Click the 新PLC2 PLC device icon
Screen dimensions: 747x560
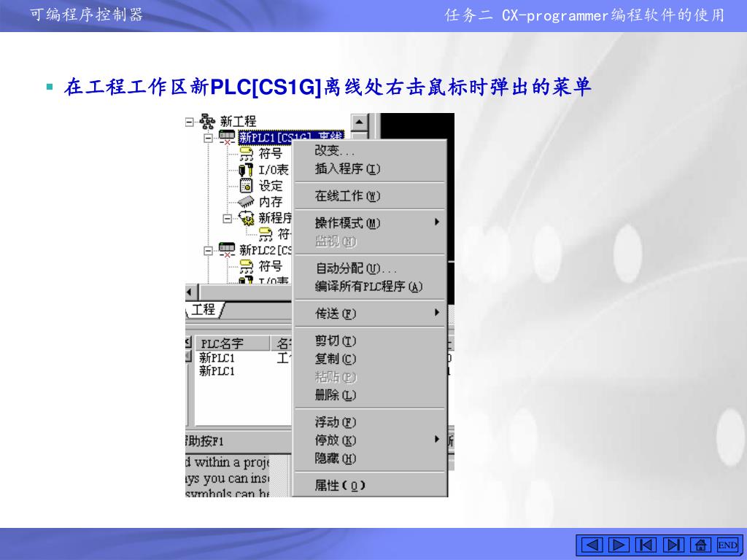227,249
